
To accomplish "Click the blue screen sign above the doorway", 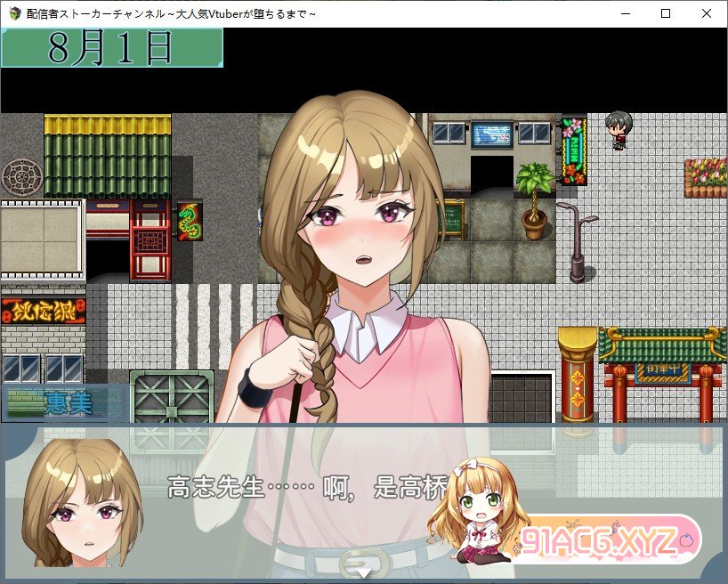I will point(492,134).
